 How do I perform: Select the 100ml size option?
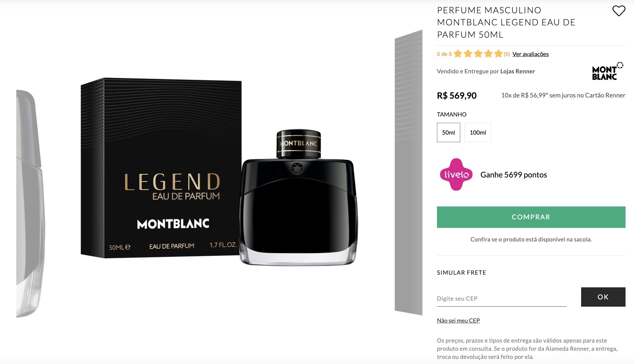(477, 133)
